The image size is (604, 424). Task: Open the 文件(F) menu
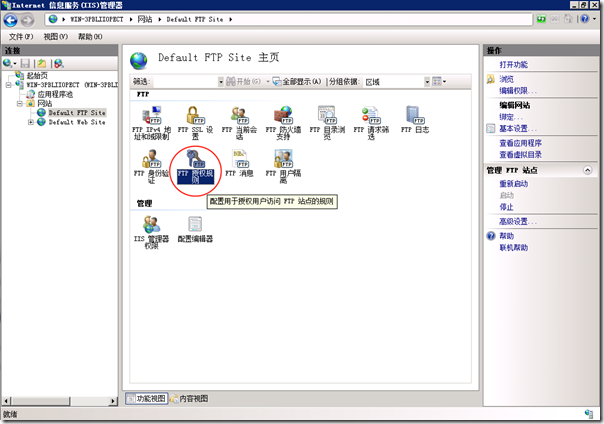(21, 37)
